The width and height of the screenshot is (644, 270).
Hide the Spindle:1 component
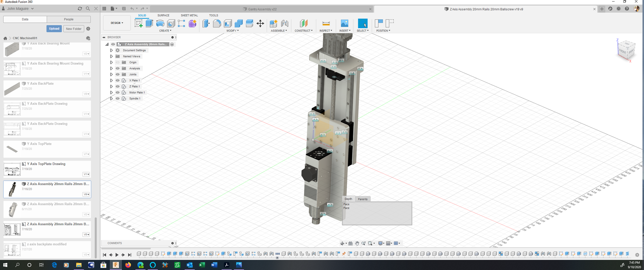coord(118,98)
